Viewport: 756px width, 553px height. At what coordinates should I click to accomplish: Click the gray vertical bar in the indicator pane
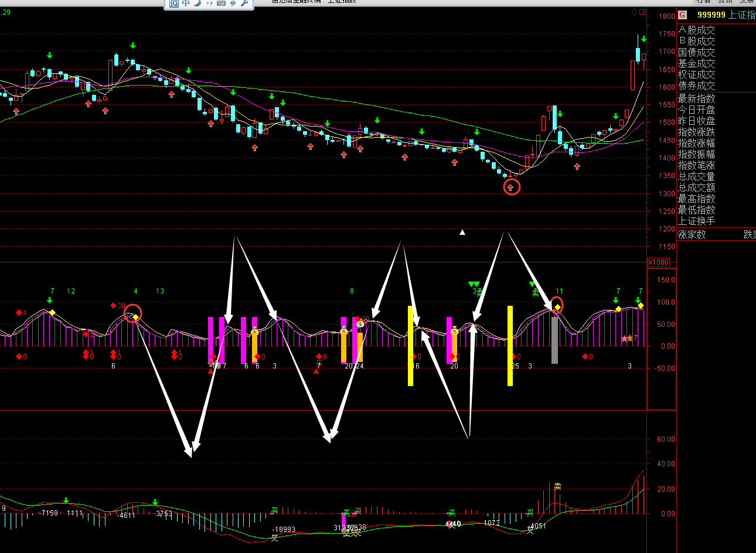pos(554,341)
